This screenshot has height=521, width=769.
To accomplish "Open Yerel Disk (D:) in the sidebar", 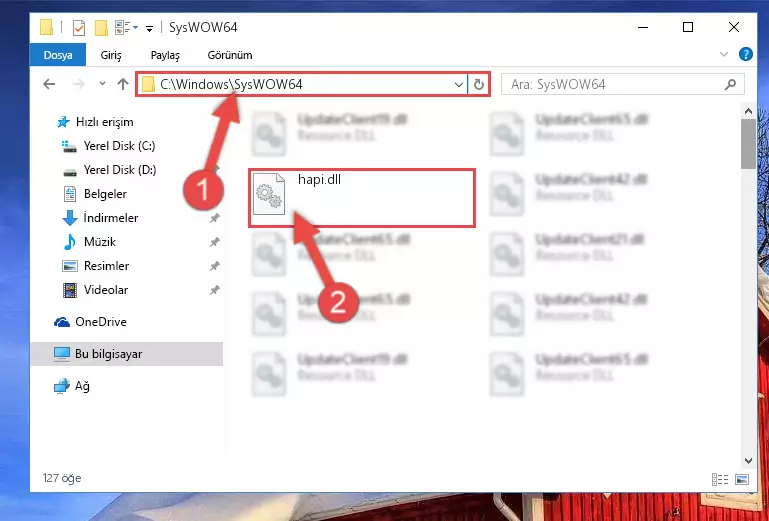I will click(120, 170).
